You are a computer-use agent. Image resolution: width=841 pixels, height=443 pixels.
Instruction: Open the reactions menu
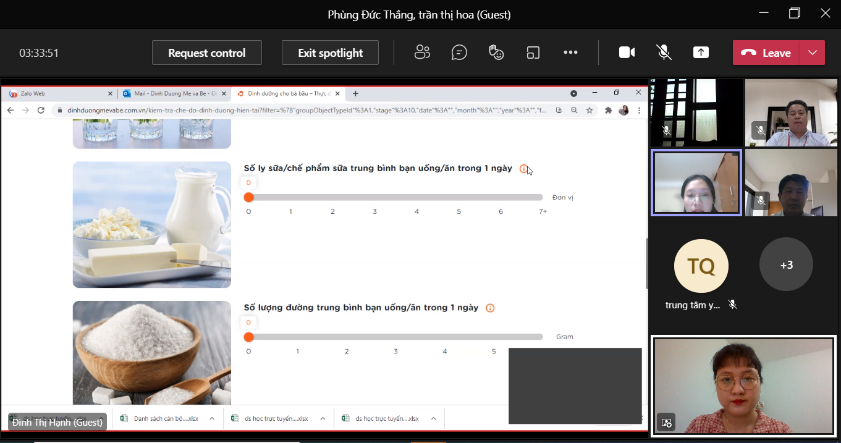[x=496, y=52]
